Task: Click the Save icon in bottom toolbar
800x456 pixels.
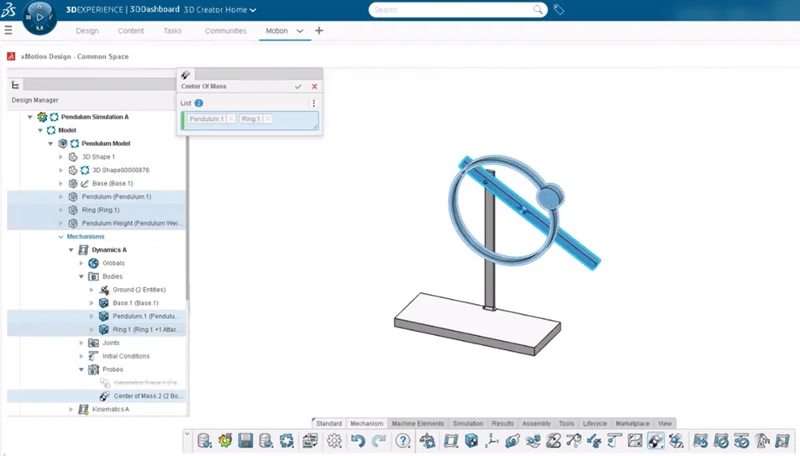Action: (x=246, y=441)
